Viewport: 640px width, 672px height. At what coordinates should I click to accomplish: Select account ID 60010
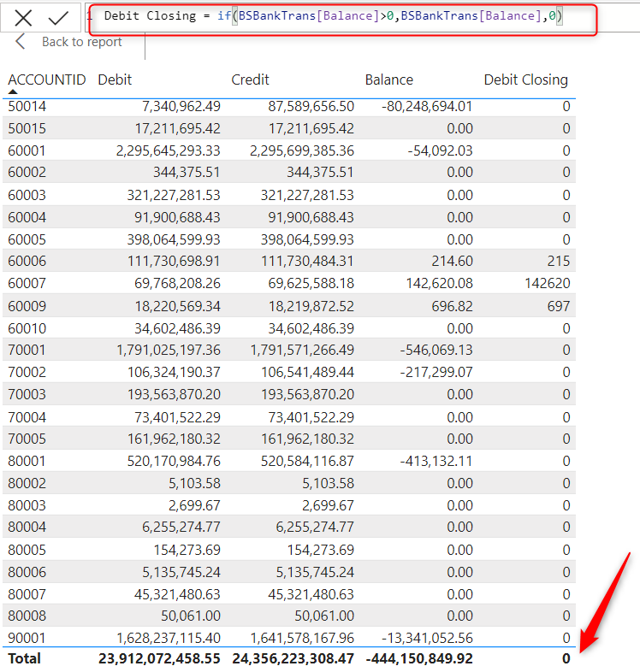pyautogui.click(x=27, y=328)
